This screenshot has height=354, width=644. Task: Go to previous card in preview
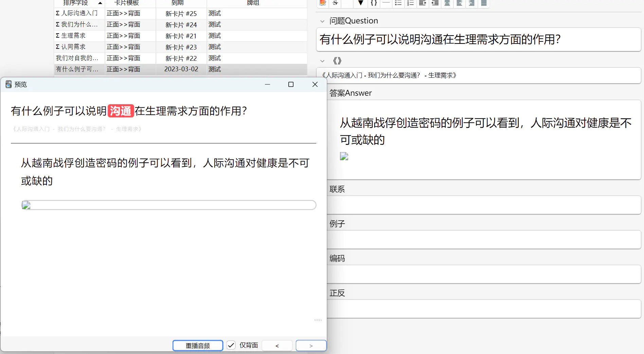277,346
